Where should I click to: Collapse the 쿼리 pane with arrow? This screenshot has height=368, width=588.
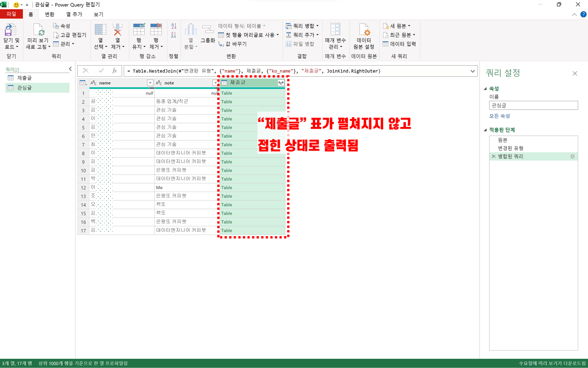(x=70, y=69)
